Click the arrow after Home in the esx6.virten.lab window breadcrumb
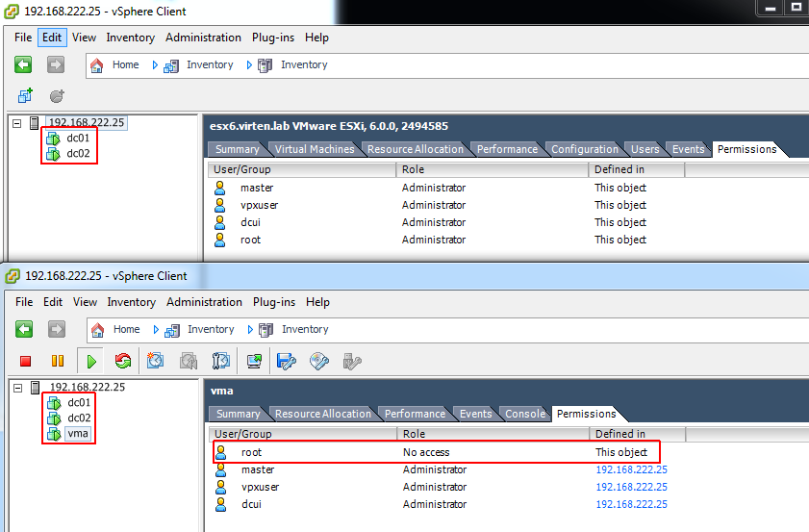The width and height of the screenshot is (809, 532). point(155,65)
